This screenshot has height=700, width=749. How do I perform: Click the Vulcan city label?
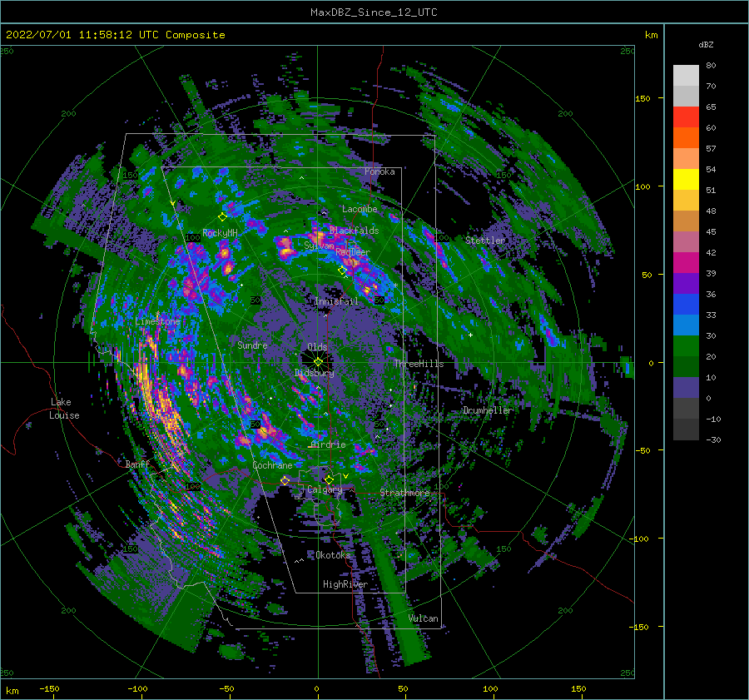[x=424, y=618]
